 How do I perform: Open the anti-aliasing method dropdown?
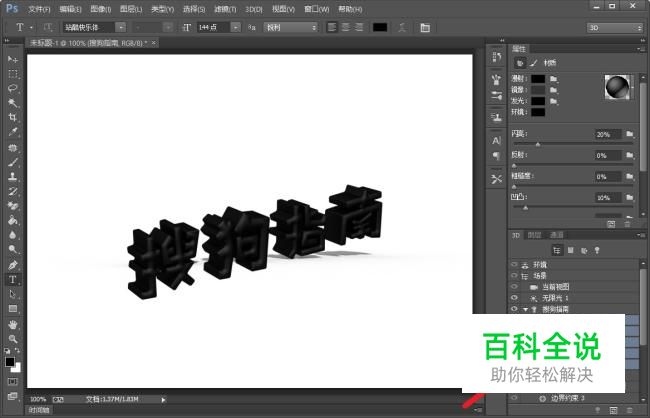291,27
